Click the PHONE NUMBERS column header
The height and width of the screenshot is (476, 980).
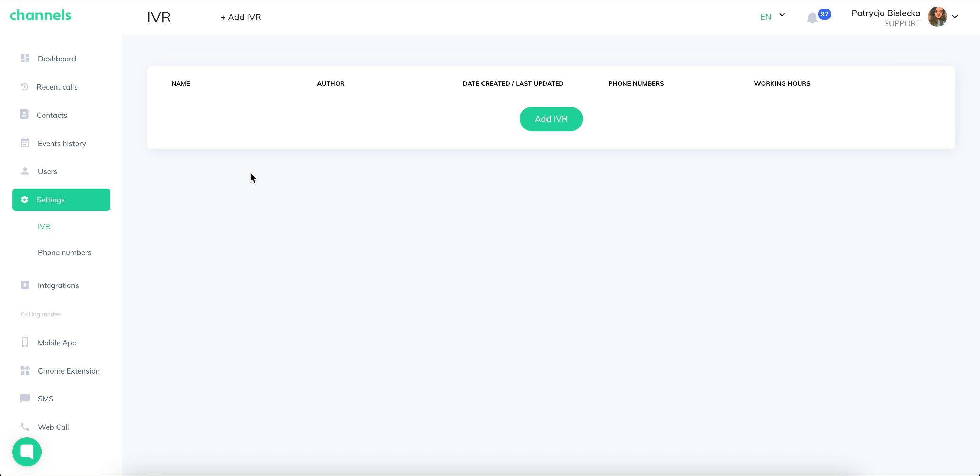tap(636, 83)
